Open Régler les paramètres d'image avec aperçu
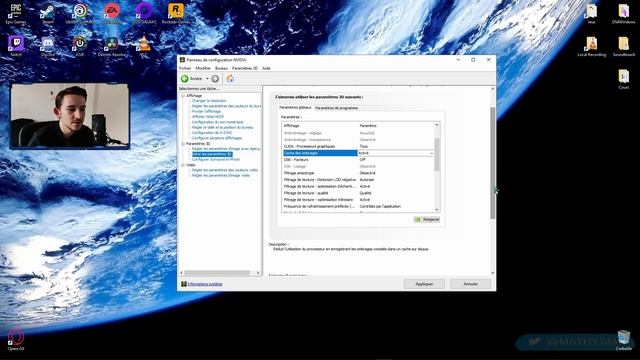640x360 pixels. 226,149
